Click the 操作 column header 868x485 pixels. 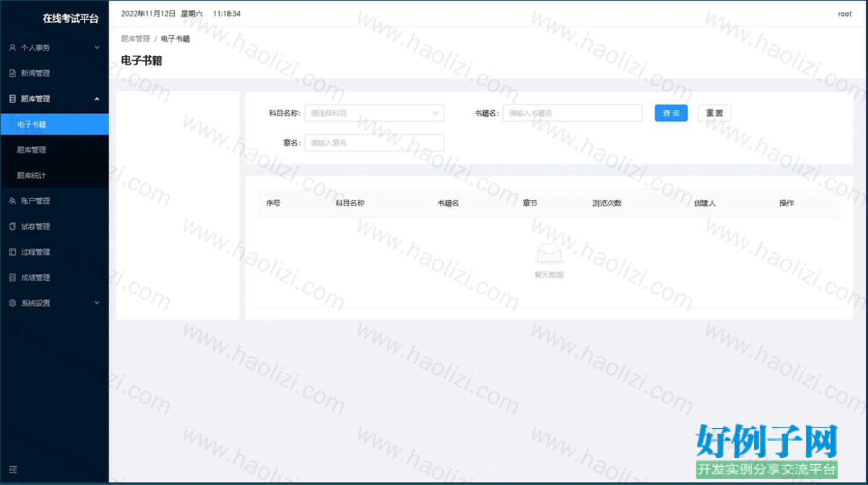click(x=787, y=204)
